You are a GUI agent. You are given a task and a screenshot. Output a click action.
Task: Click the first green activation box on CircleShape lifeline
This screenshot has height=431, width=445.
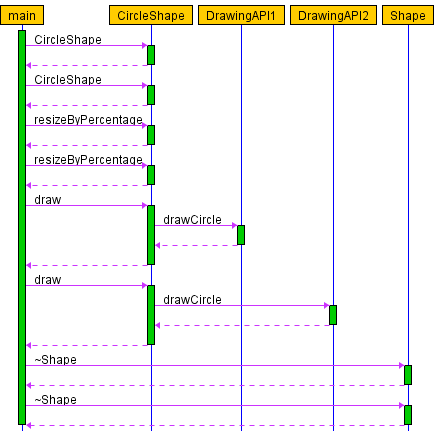(151, 55)
